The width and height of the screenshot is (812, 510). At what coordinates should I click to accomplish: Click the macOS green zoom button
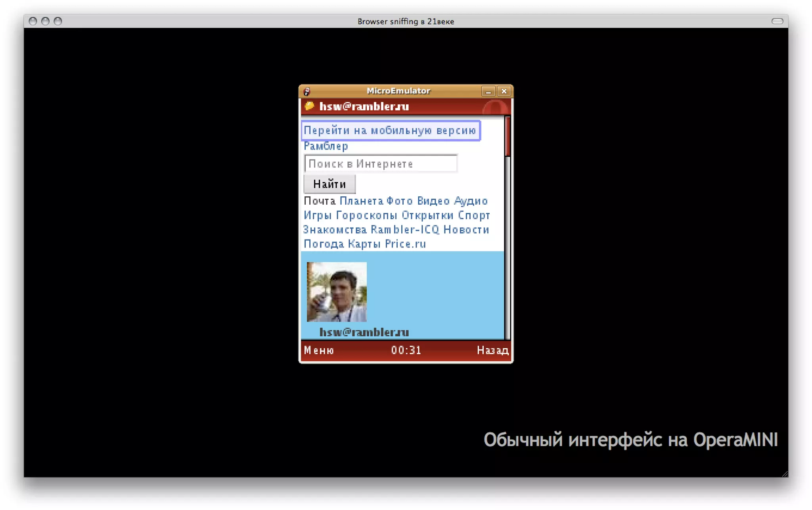(58, 21)
